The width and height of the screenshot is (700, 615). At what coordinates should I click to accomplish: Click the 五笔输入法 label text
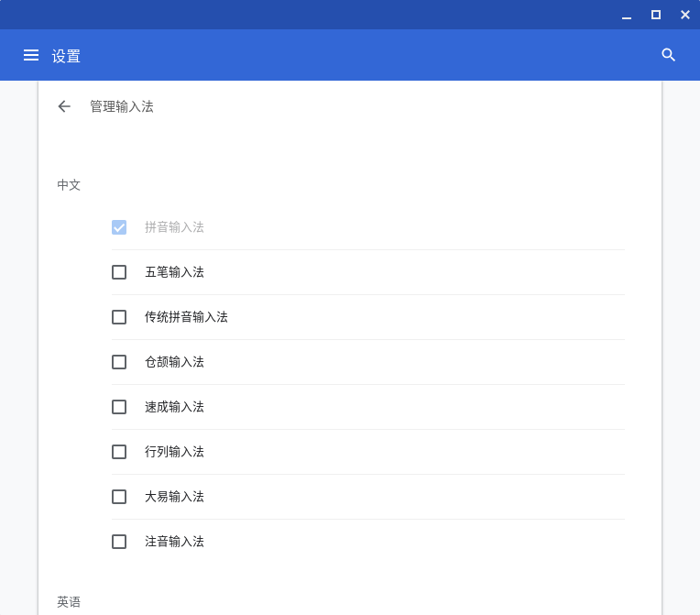click(x=174, y=272)
